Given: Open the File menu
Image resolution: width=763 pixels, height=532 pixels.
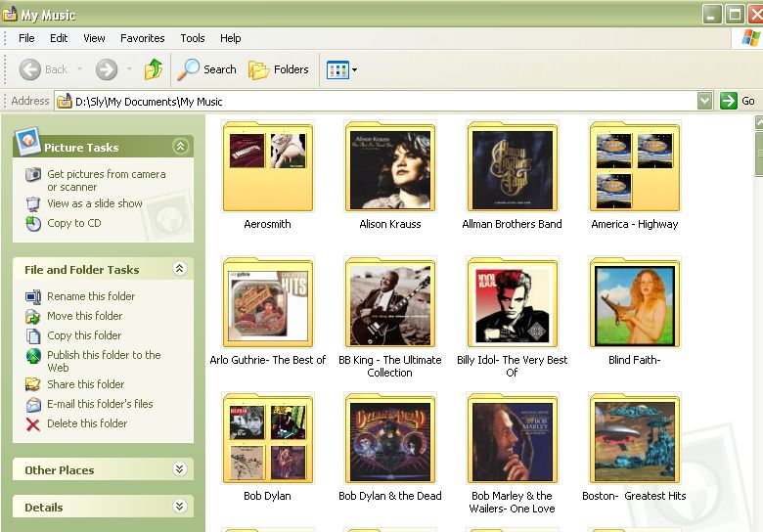Looking at the screenshot, I should pyautogui.click(x=26, y=38).
